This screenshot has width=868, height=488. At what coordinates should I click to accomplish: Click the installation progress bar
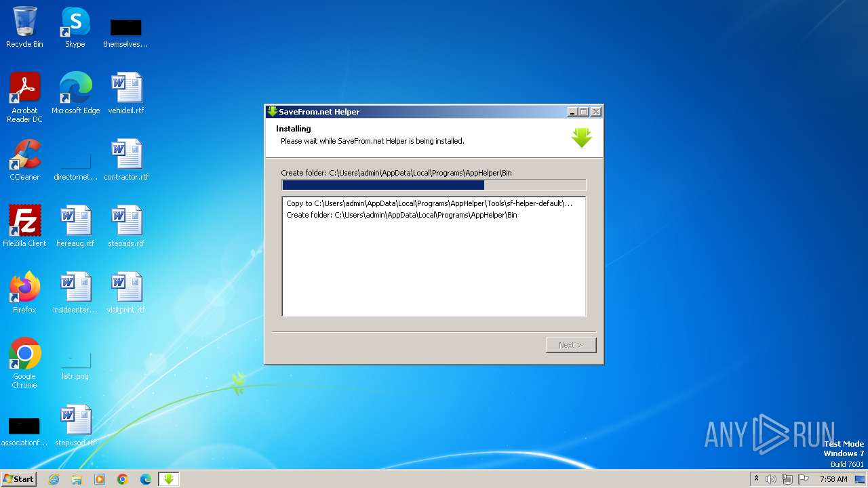434,185
